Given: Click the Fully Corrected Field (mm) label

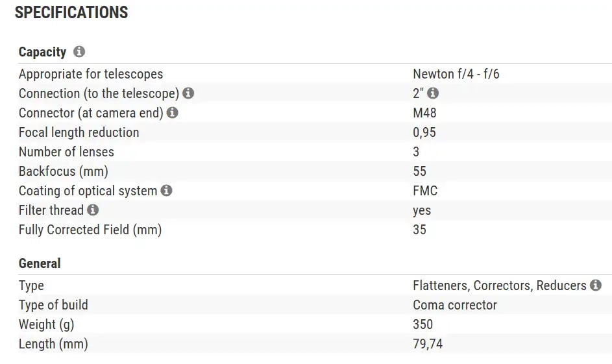Looking at the screenshot, I should pyautogui.click(x=90, y=230).
